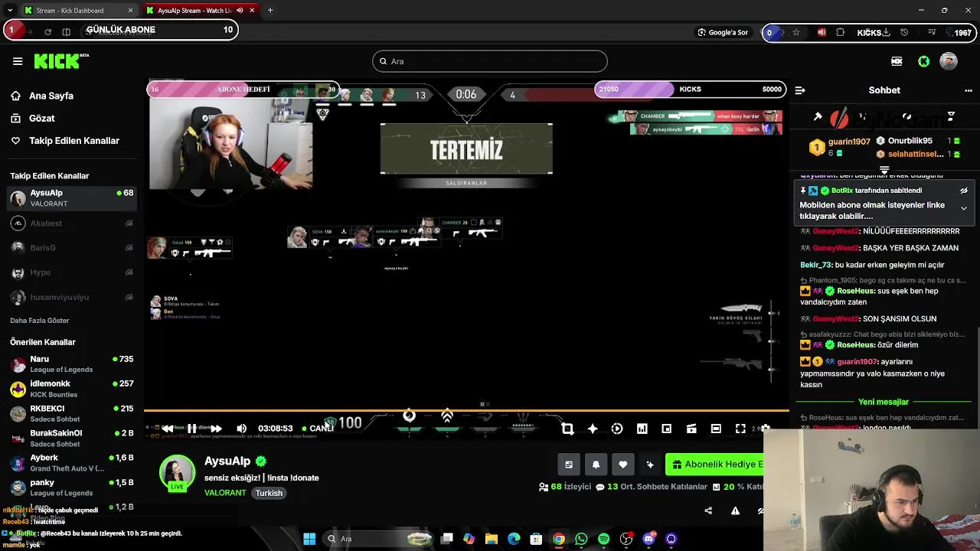This screenshot has width=980, height=551.
Task: Open Discord from taskbar
Action: (649, 539)
